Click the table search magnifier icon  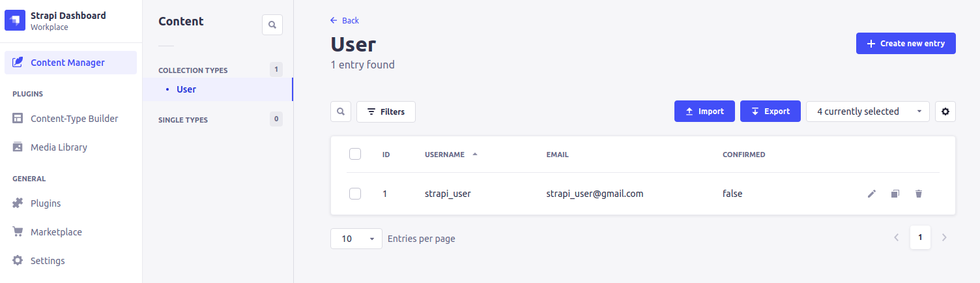pos(341,112)
